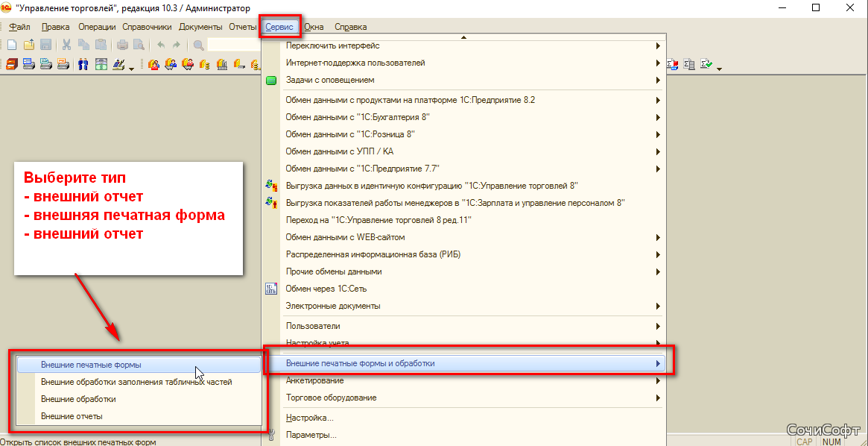
Task: Expand the Обмен данными с УПП / КА arrow
Action: coord(658,151)
